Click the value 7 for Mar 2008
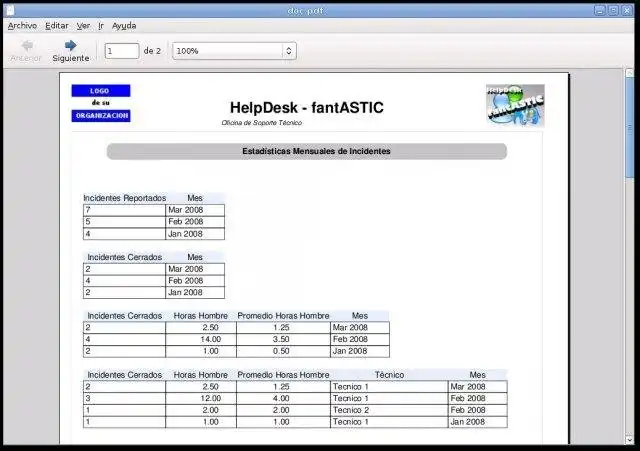The height and width of the screenshot is (451, 640). [x=124, y=210]
